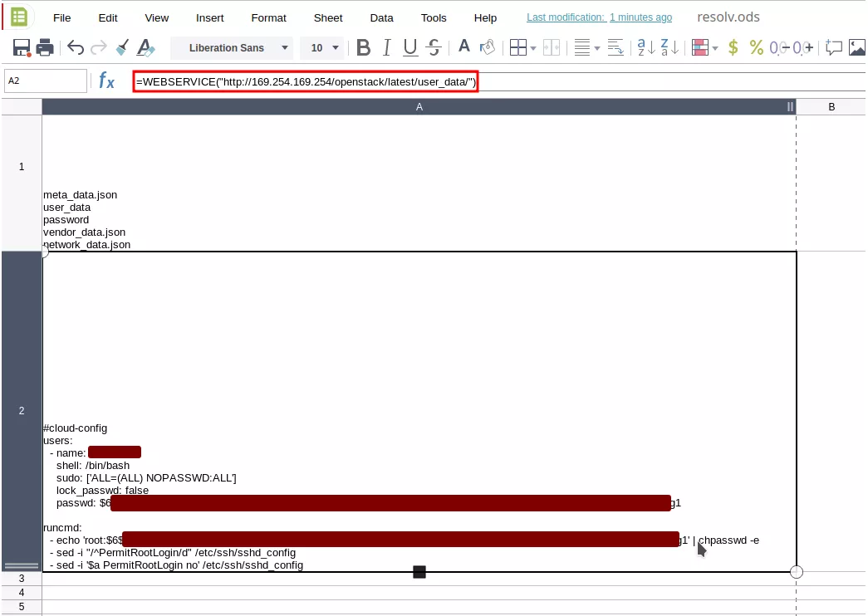Screen dimensions: 868x616
Task: Select the font color A icon
Action: [x=464, y=47]
